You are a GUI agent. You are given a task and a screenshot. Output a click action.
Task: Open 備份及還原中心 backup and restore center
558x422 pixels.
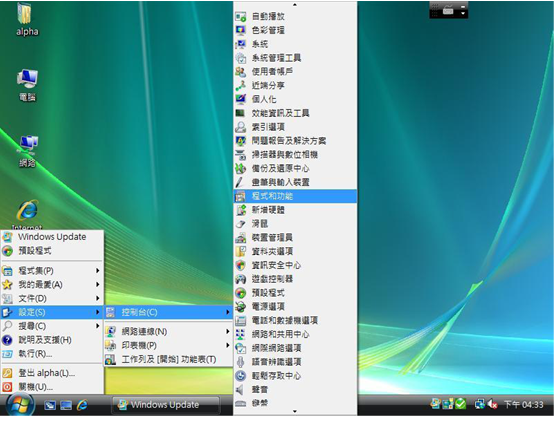point(295,168)
